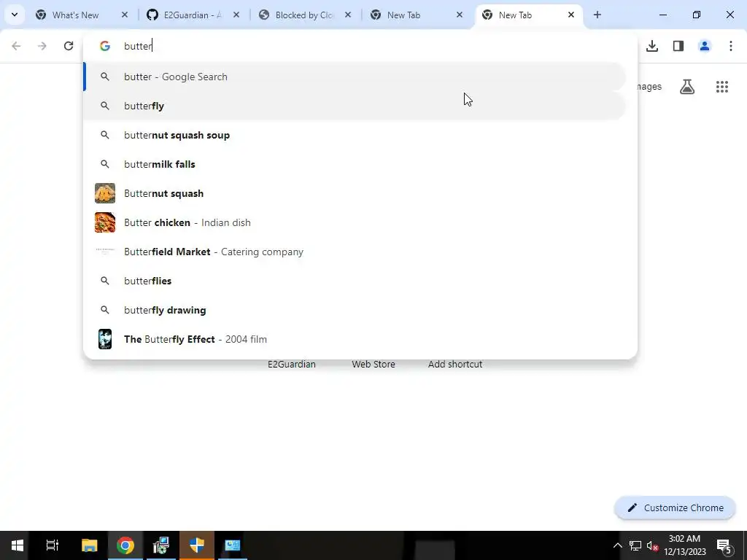
Task: Open the taskbar clock showing 3:02 AM
Action: coord(684,545)
